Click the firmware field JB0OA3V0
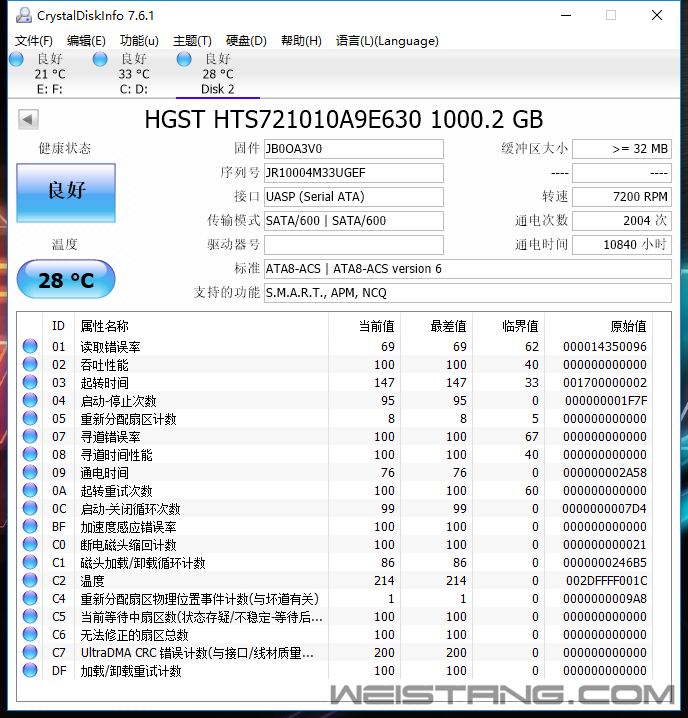The width and height of the screenshot is (688, 718). [354, 149]
